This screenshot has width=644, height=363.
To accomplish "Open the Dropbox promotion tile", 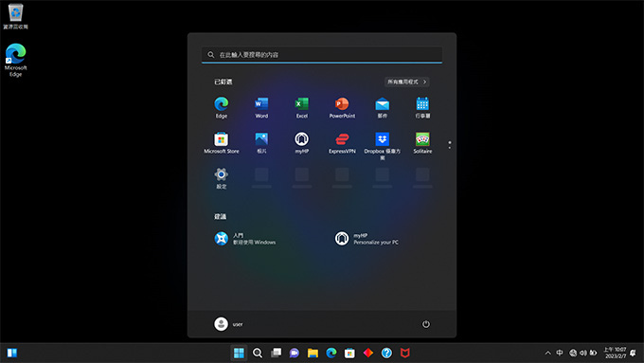I will pos(382,146).
